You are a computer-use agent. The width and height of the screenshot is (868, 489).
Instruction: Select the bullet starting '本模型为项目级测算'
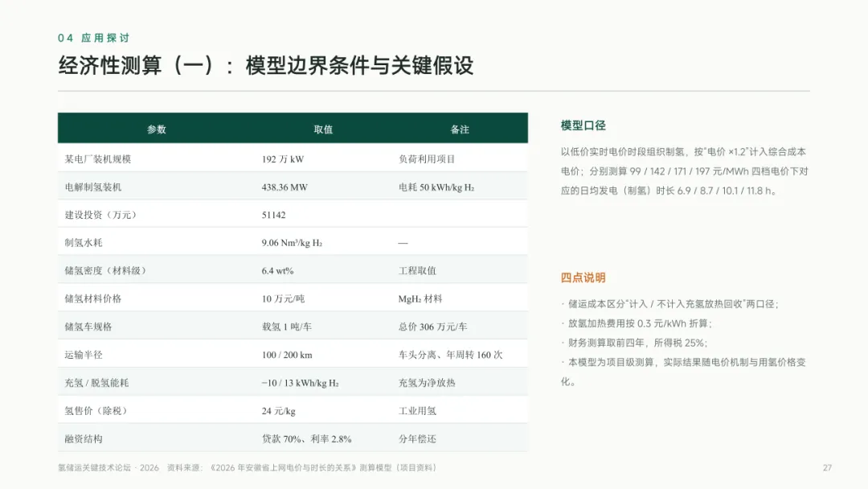684,372
